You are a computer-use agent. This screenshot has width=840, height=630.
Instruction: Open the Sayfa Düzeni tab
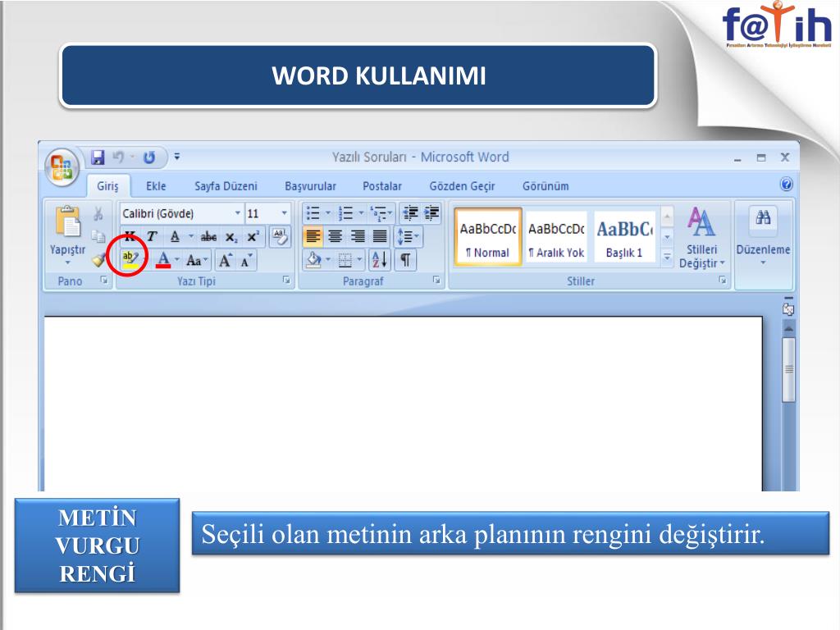(226, 186)
